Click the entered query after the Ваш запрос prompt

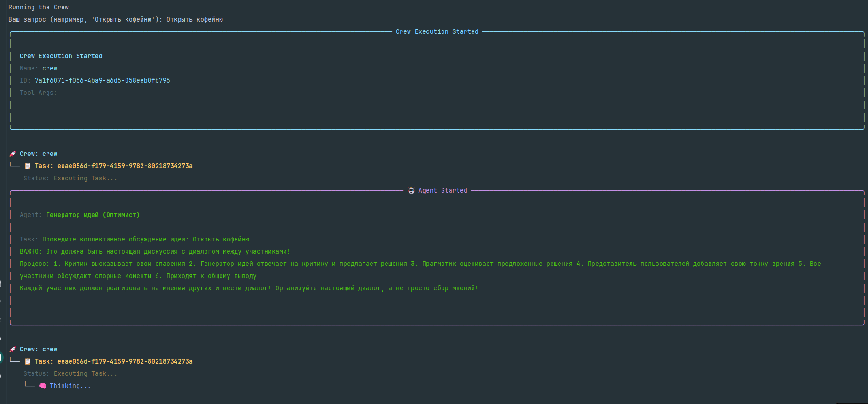click(x=195, y=20)
